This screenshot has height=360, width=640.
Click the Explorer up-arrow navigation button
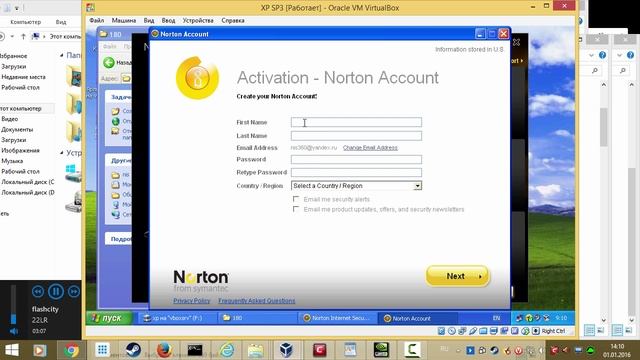click(23, 36)
